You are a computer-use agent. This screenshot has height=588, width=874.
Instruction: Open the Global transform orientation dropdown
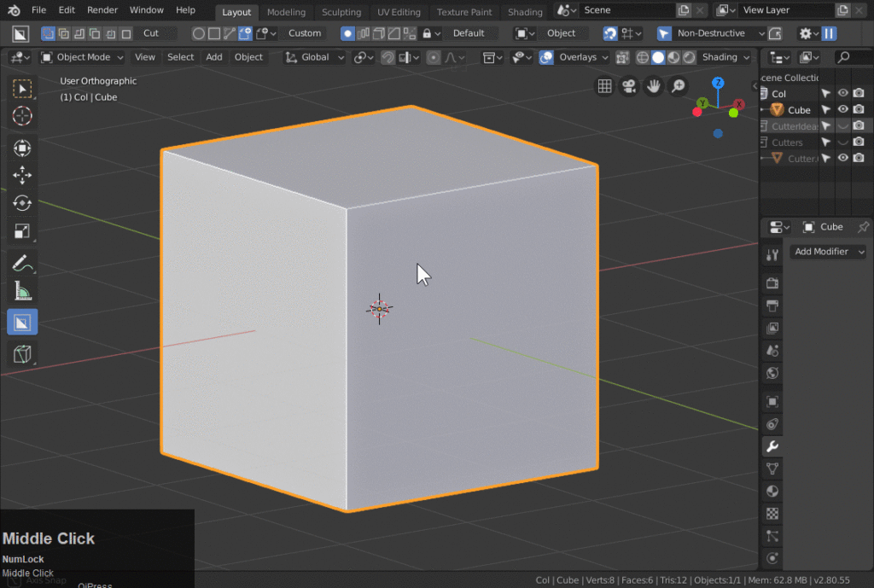click(314, 57)
